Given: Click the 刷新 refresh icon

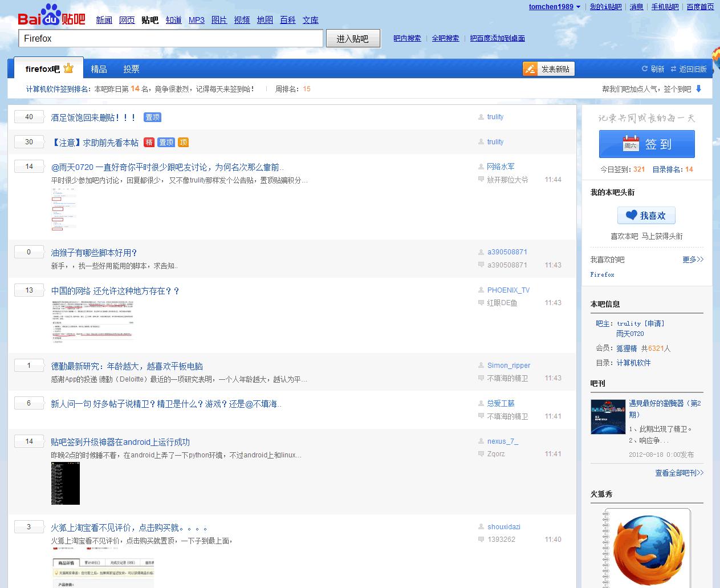Looking at the screenshot, I should pos(646,68).
